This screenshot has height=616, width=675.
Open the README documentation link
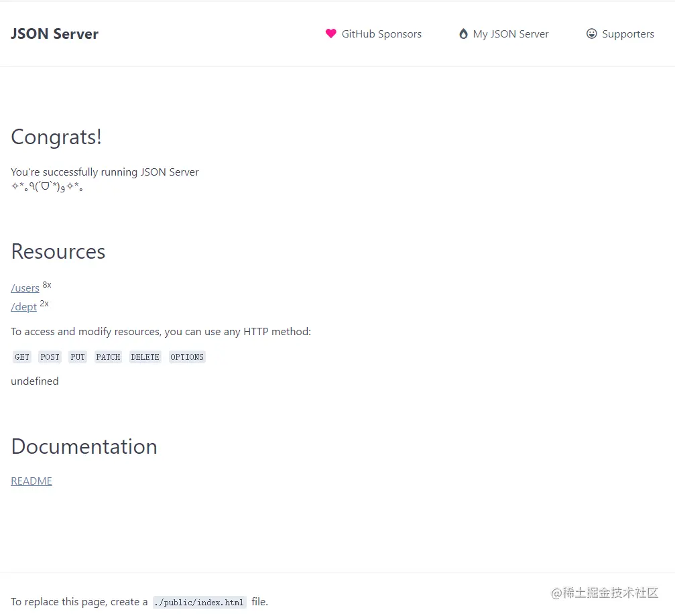pyautogui.click(x=32, y=481)
